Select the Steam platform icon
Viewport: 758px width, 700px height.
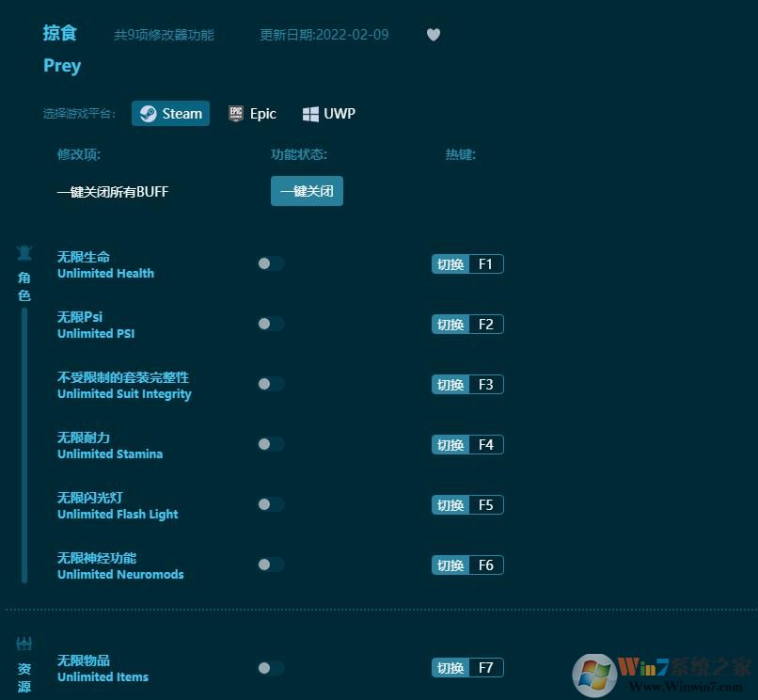tap(149, 113)
